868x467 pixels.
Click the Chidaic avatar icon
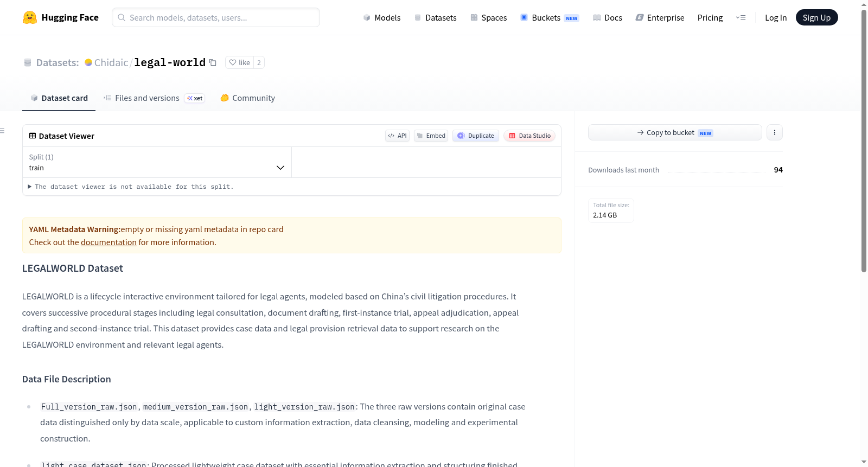88,62
